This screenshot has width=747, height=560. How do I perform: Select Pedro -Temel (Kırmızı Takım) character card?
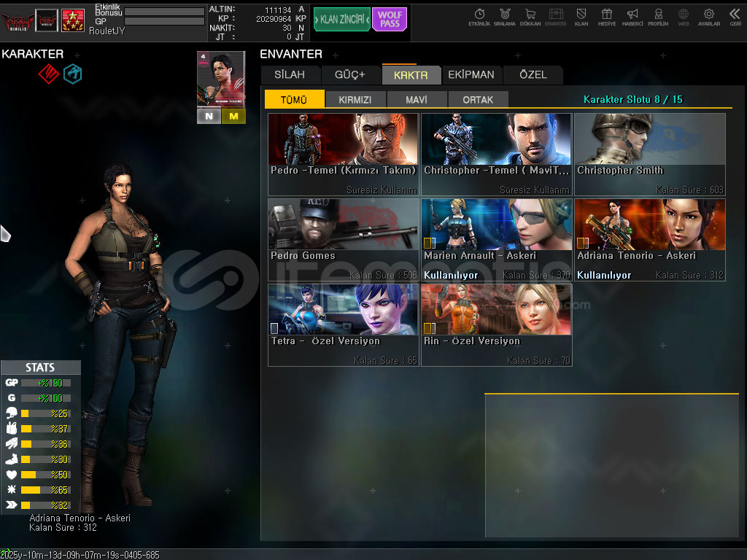pos(343,155)
